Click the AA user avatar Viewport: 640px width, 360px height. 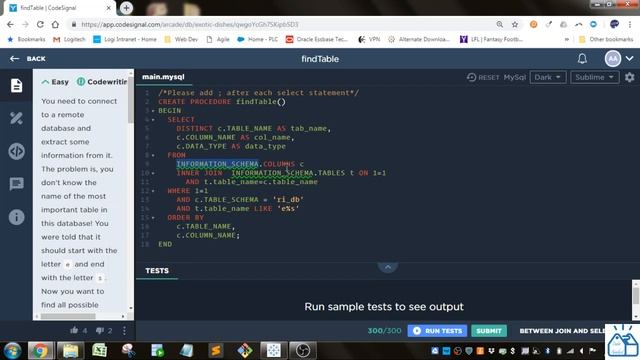[x=613, y=59]
